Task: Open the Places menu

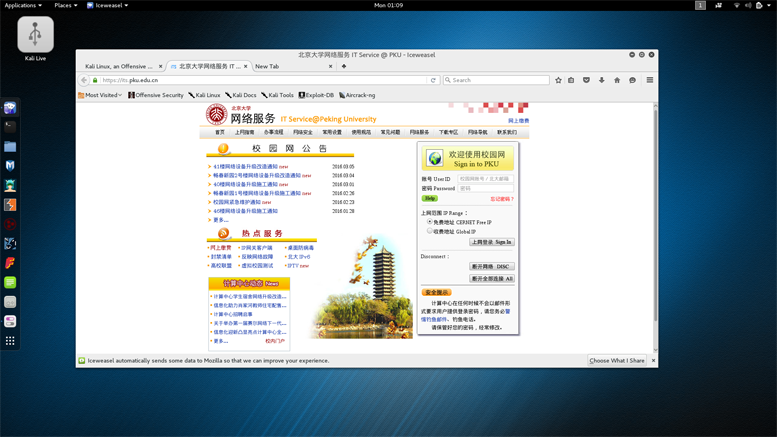Action: tap(65, 5)
